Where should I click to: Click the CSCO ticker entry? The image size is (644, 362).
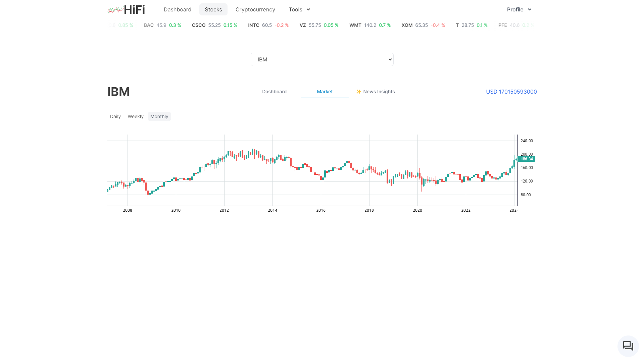tap(214, 25)
